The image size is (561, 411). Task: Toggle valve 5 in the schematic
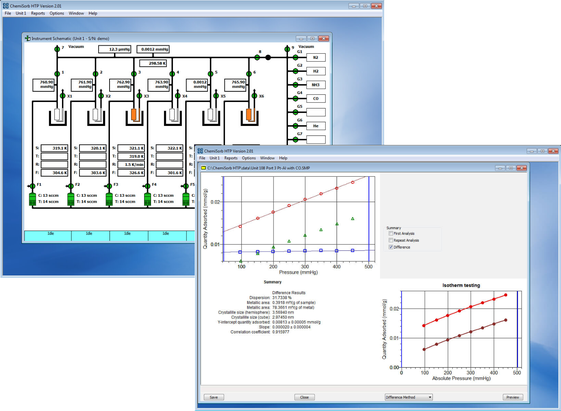pos(210,74)
